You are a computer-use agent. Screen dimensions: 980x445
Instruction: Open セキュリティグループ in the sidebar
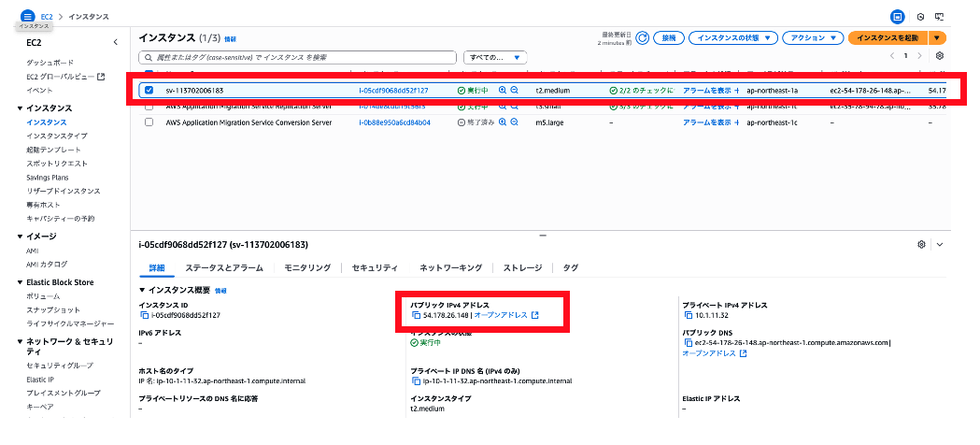tap(60, 365)
